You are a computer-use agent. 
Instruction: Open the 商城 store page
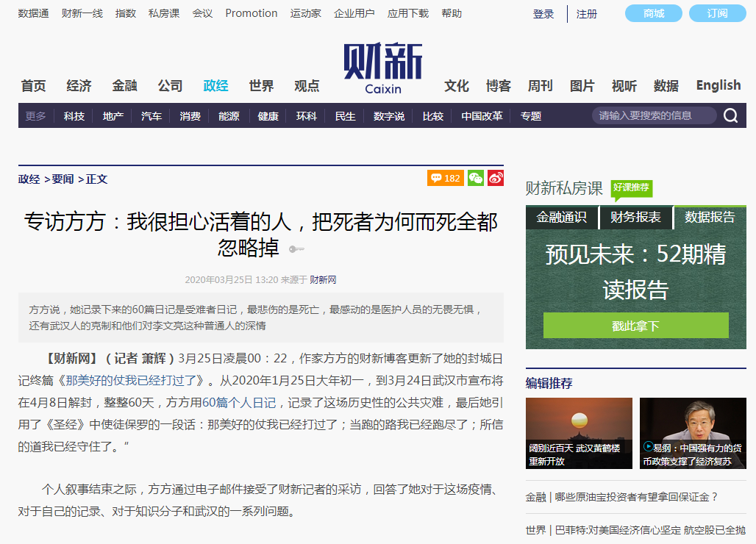pos(652,12)
